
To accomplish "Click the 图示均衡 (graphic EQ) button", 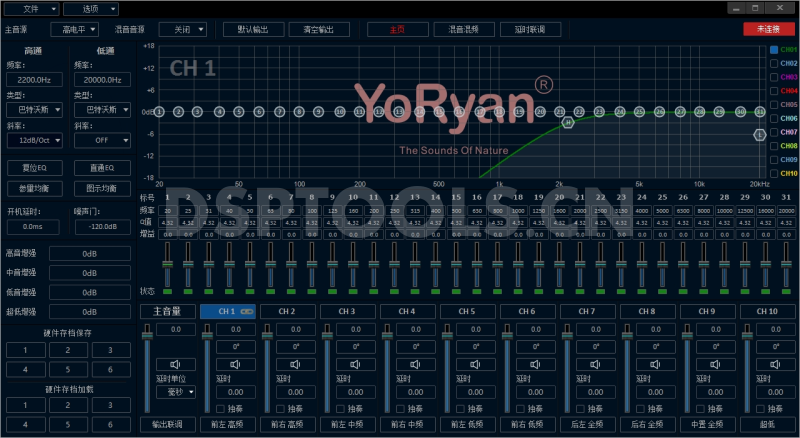I will click(x=103, y=188).
